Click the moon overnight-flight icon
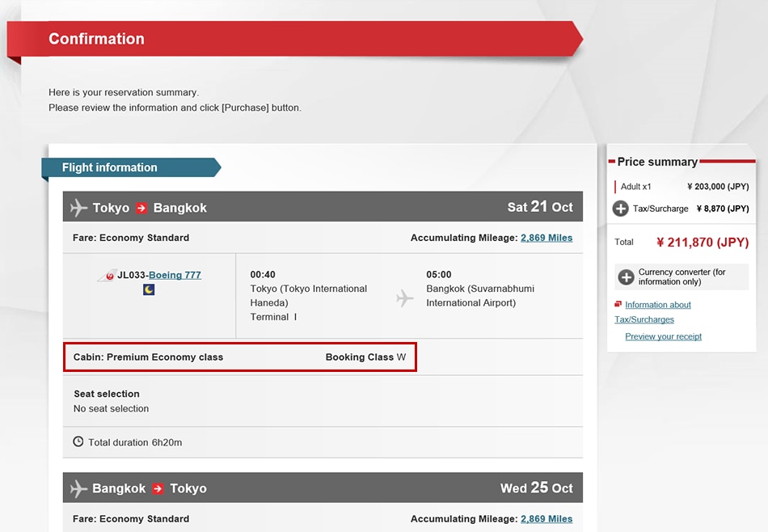 (x=149, y=289)
